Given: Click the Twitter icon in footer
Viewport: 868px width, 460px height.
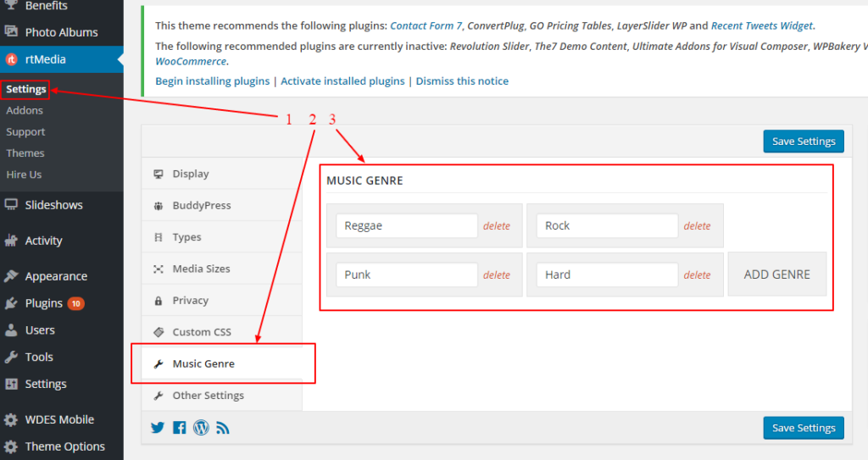Looking at the screenshot, I should (158, 428).
